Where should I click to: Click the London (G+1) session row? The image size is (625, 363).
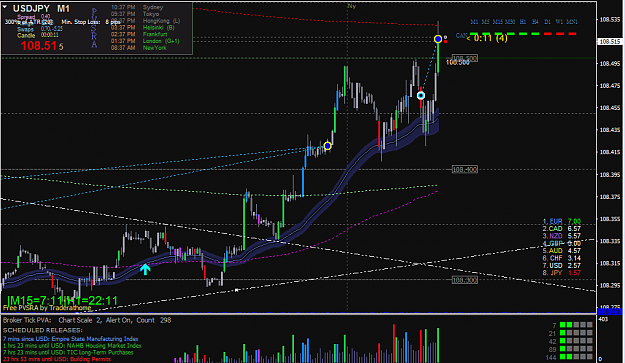pos(145,41)
